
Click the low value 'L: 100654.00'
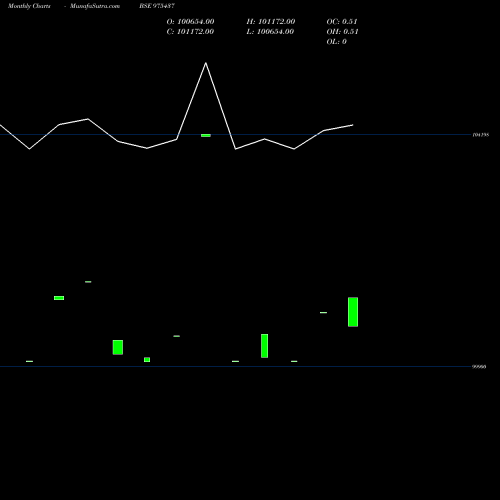270,32
